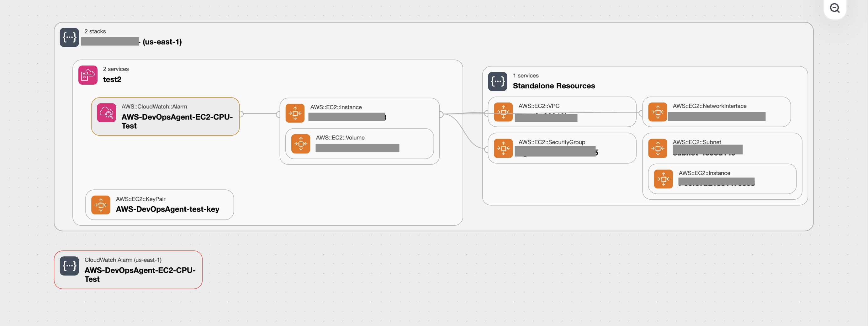Click the EC2 Subnet orange icon
The height and width of the screenshot is (326, 868).
657,148
